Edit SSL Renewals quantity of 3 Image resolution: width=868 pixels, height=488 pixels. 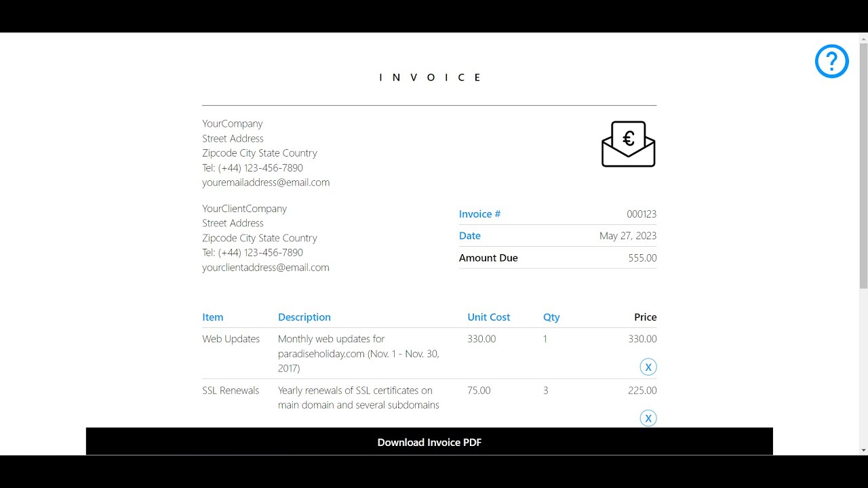pyautogui.click(x=545, y=390)
